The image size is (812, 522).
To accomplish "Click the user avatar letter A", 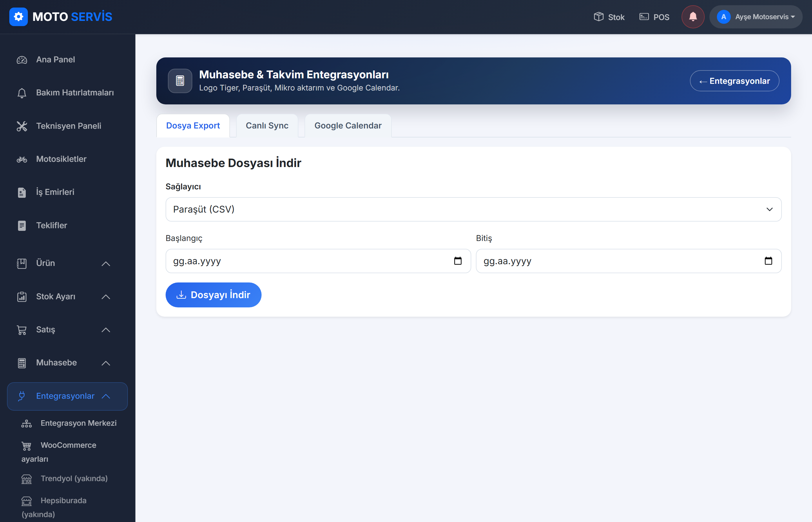I will (724, 17).
